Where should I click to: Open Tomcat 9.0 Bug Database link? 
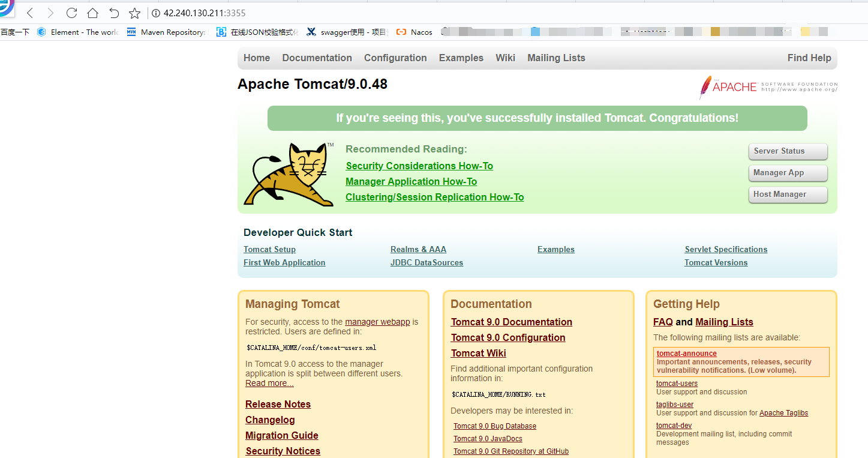point(495,426)
